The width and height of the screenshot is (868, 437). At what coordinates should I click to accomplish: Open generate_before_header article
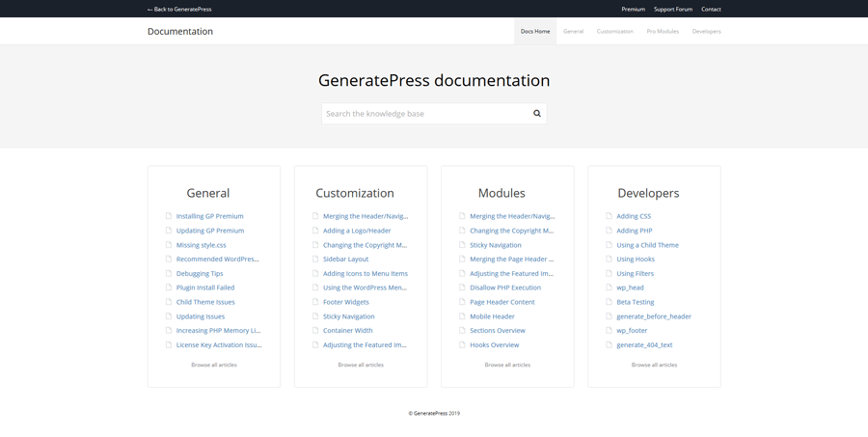(x=654, y=316)
